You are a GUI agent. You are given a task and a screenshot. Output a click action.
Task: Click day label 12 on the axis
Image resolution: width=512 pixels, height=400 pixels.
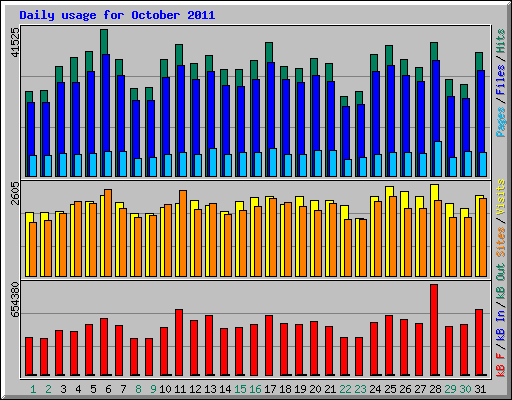[195, 389]
